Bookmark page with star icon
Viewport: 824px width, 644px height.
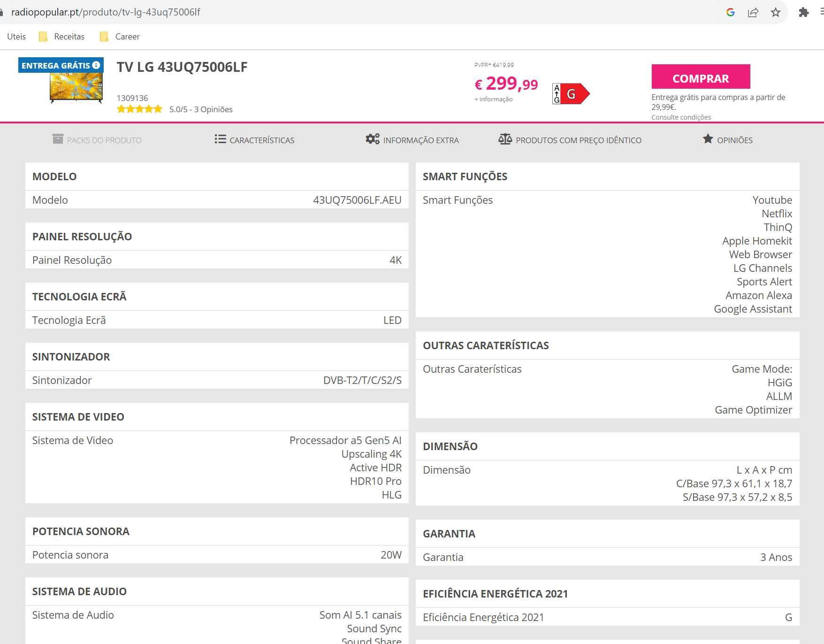[776, 12]
